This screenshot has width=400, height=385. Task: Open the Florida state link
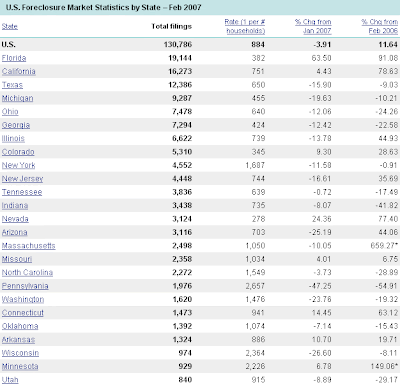[14, 58]
